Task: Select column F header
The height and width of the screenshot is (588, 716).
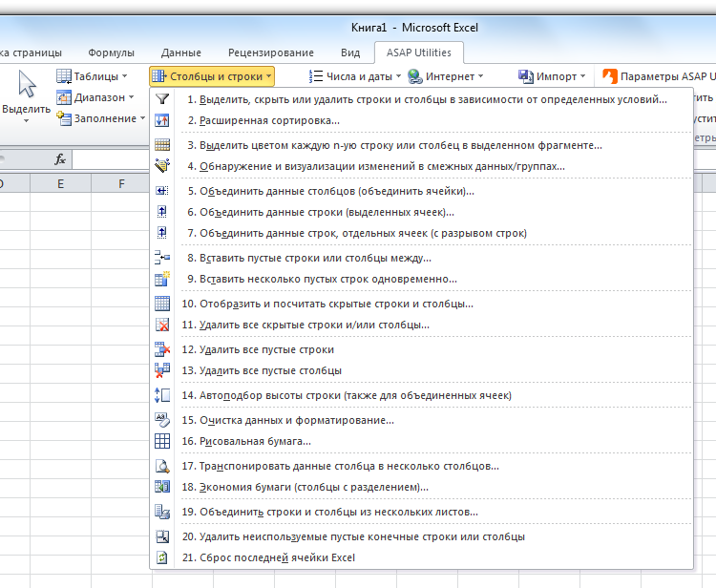Action: (x=121, y=184)
